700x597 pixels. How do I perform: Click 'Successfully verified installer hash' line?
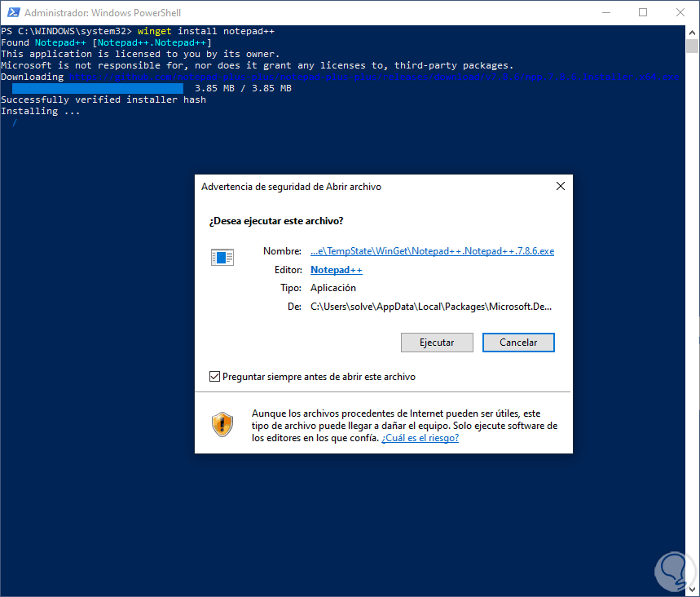pos(103,99)
